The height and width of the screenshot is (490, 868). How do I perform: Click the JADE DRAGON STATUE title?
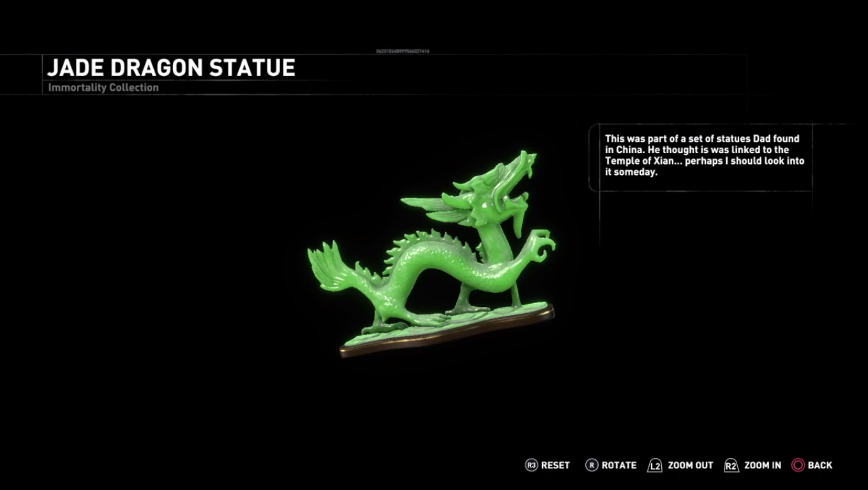[171, 68]
